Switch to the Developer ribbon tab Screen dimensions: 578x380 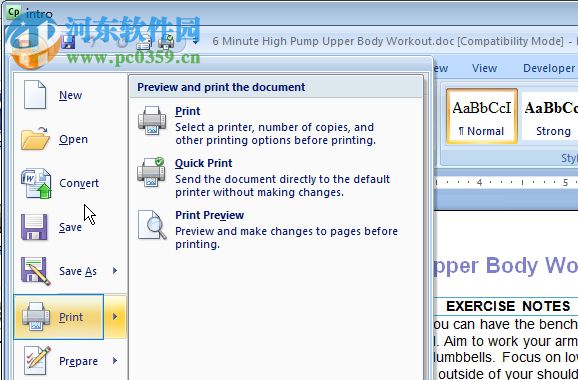click(x=549, y=68)
